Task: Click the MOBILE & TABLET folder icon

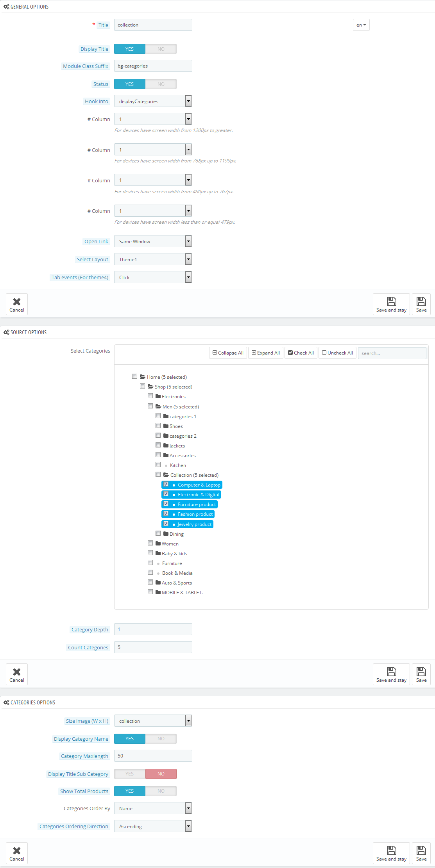Action: [x=158, y=592]
